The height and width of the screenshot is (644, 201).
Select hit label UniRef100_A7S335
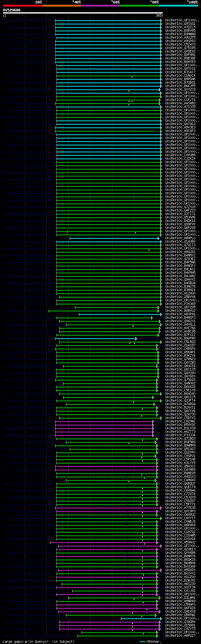point(180,107)
